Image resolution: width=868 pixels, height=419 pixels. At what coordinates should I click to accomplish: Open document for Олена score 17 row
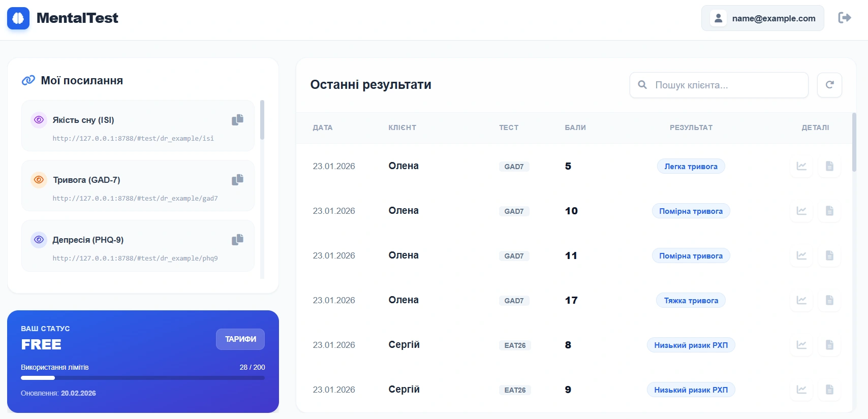[x=829, y=300]
